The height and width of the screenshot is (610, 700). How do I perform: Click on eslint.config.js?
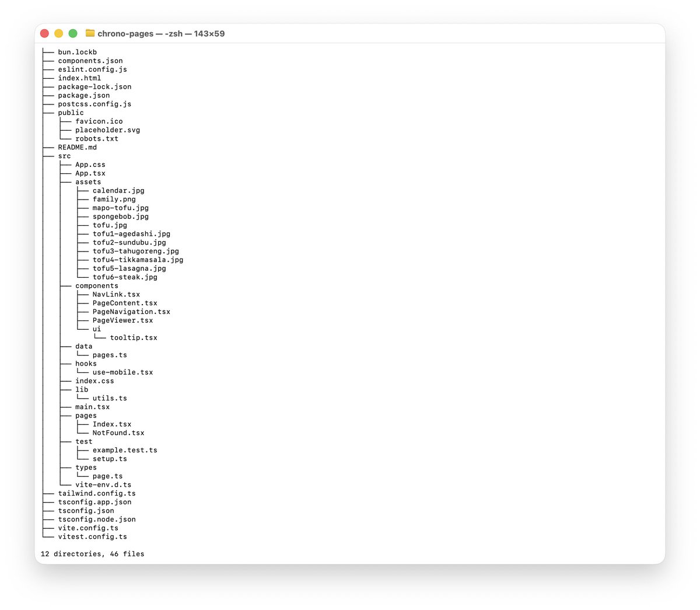[x=92, y=69]
